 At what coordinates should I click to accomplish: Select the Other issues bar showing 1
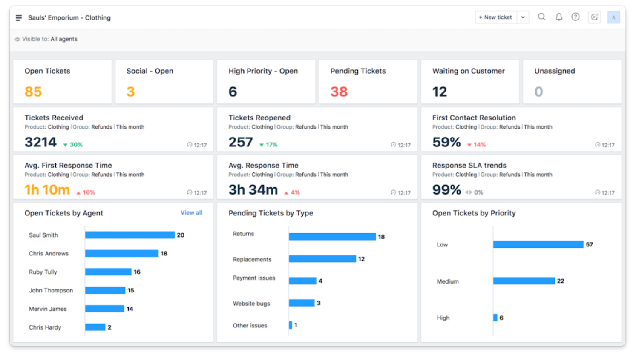[291, 325]
